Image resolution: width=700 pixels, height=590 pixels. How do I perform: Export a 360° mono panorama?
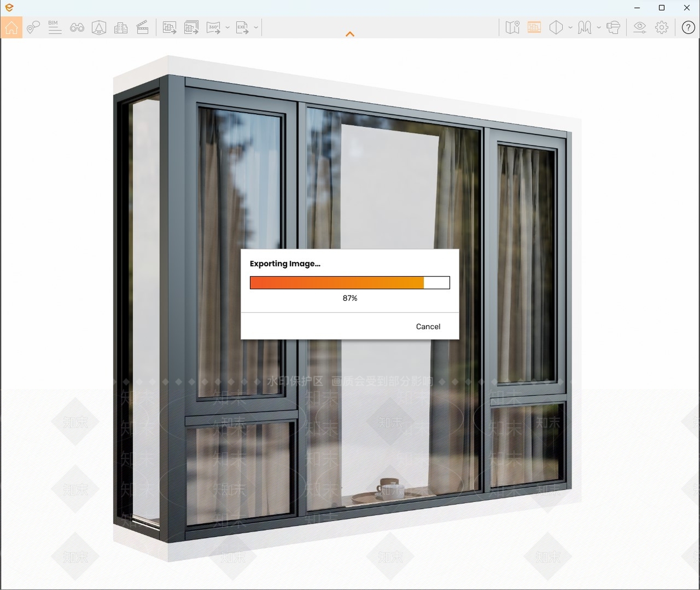[213, 28]
